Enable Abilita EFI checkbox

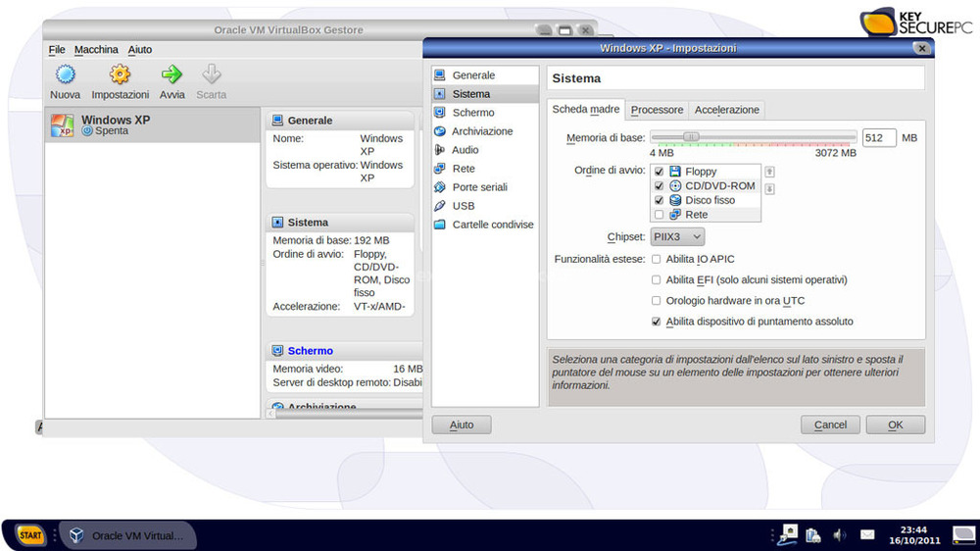656,279
